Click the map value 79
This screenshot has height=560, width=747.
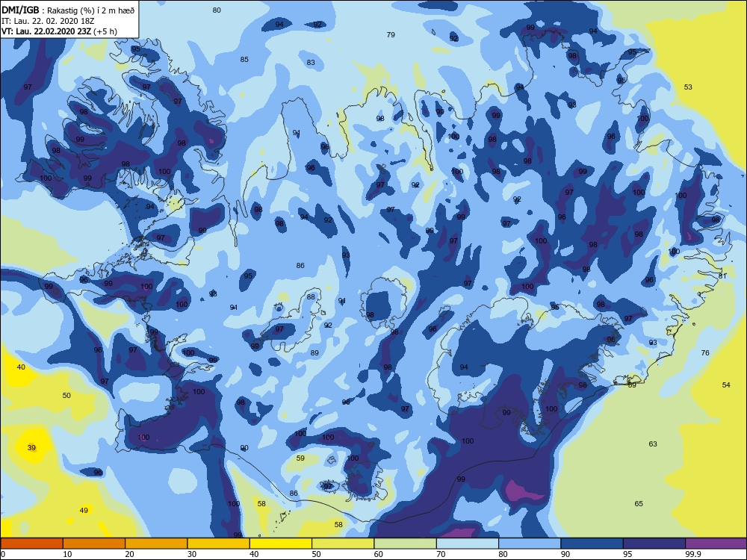coord(391,35)
